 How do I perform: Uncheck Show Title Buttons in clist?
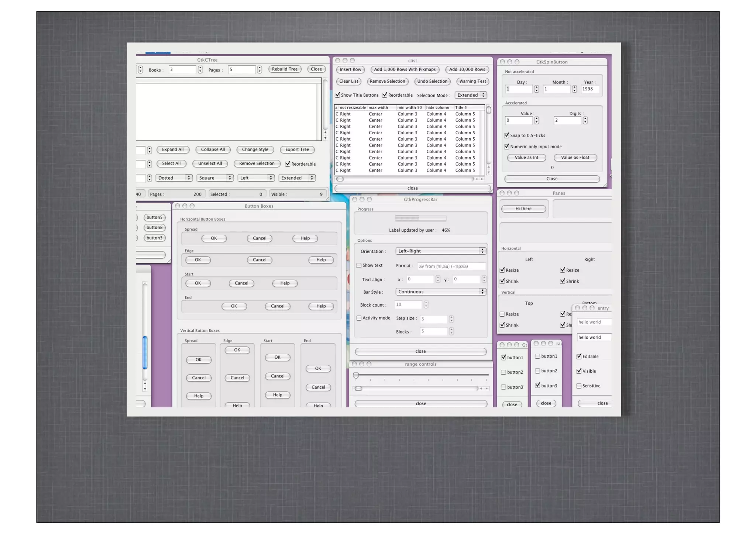[x=337, y=95]
